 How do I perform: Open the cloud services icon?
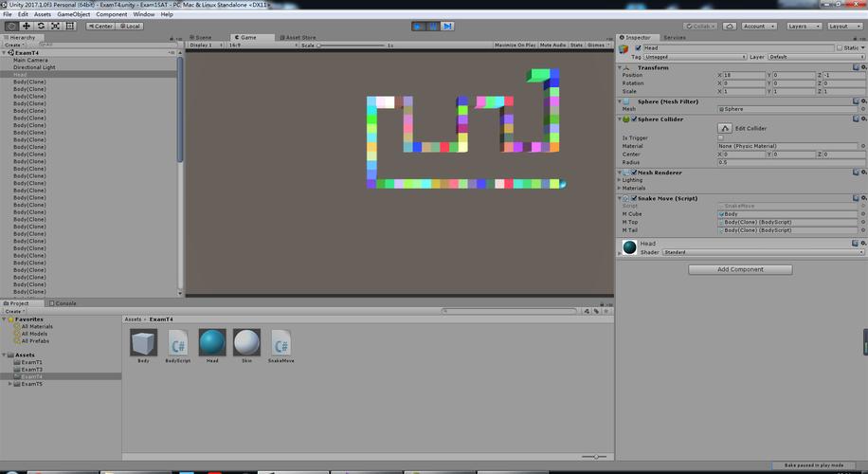pos(730,26)
